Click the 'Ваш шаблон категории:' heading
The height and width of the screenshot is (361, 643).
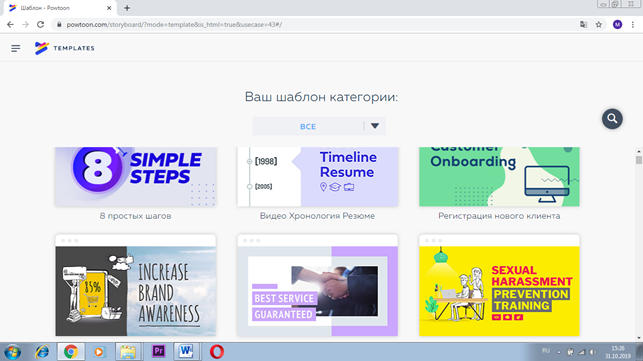(x=321, y=97)
